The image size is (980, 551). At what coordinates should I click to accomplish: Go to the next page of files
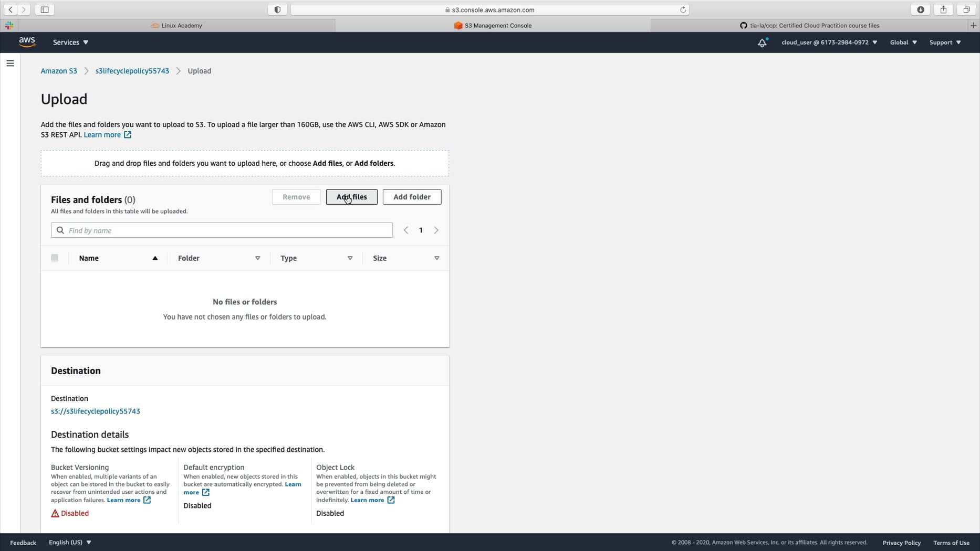[x=436, y=230]
